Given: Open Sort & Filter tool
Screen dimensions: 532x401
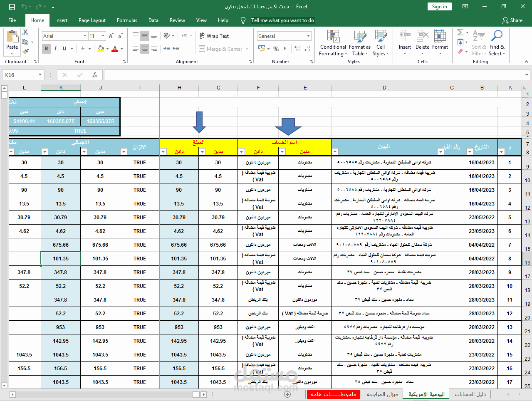Looking at the screenshot, I should 479,43.
